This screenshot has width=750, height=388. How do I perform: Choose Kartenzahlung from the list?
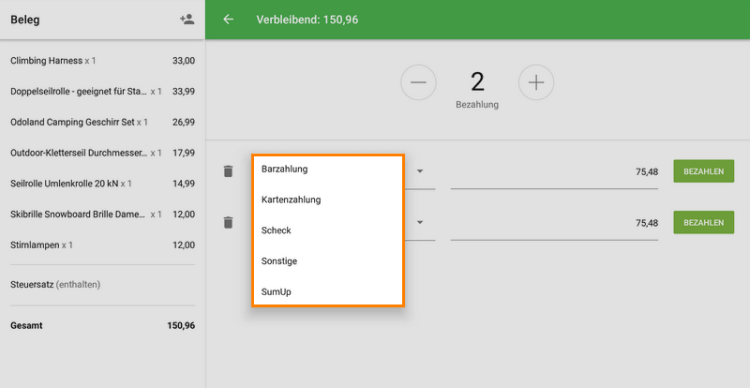[328, 200]
